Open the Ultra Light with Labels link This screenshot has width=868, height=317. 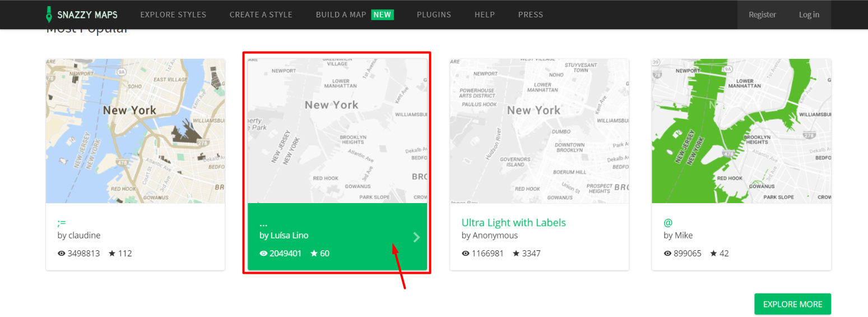click(513, 223)
